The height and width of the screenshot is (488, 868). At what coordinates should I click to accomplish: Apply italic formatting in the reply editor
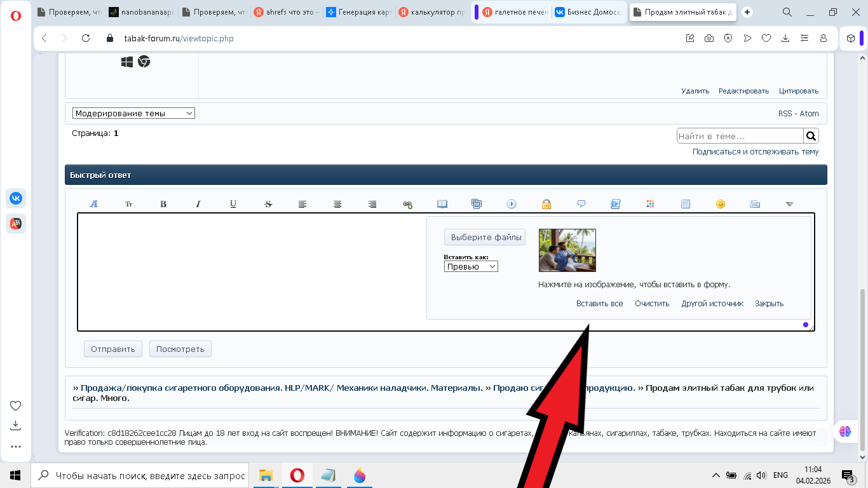point(198,203)
